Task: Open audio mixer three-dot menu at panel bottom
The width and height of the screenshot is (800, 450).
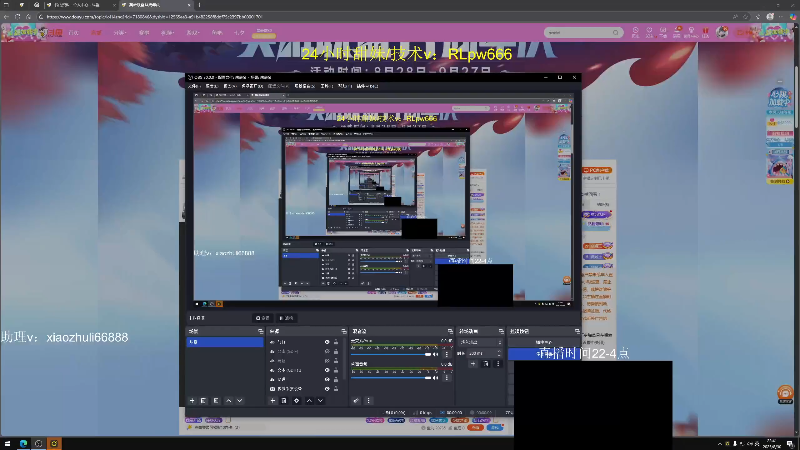Action: point(368,401)
